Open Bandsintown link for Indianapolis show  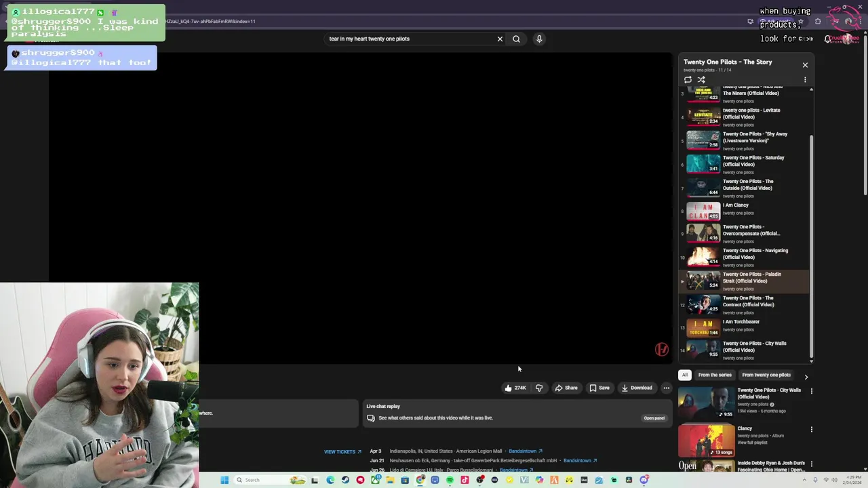pyautogui.click(x=526, y=451)
